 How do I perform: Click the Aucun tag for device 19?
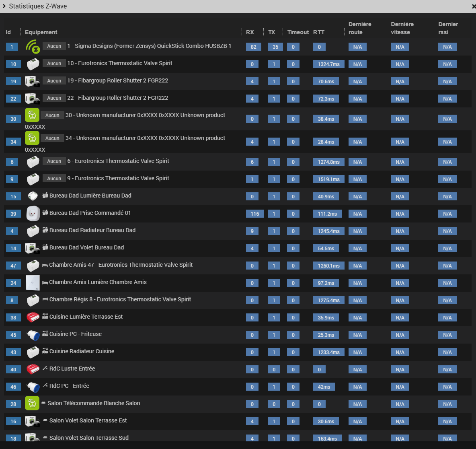coord(54,80)
